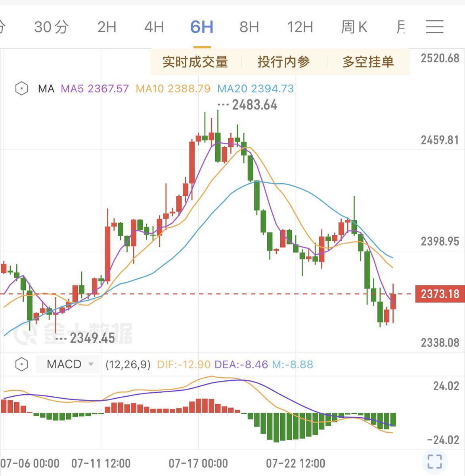
Task: Tap the DIF:-12.90 reading
Action: coord(184,364)
